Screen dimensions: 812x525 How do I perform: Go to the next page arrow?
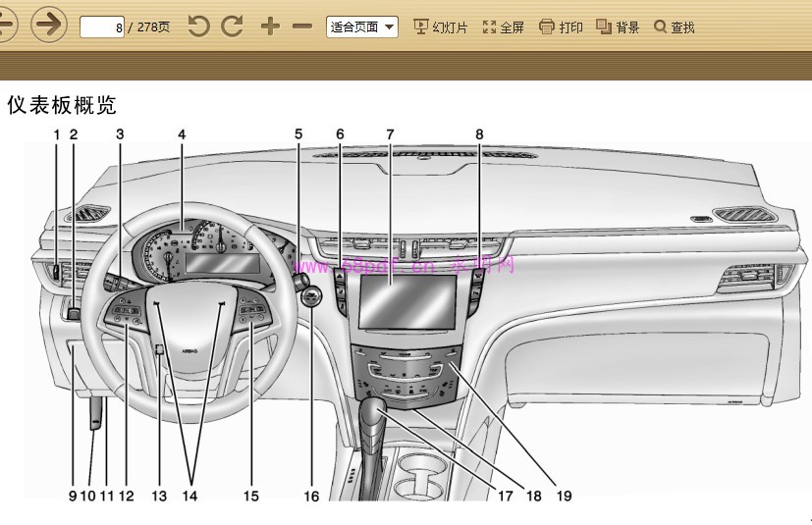click(x=48, y=25)
